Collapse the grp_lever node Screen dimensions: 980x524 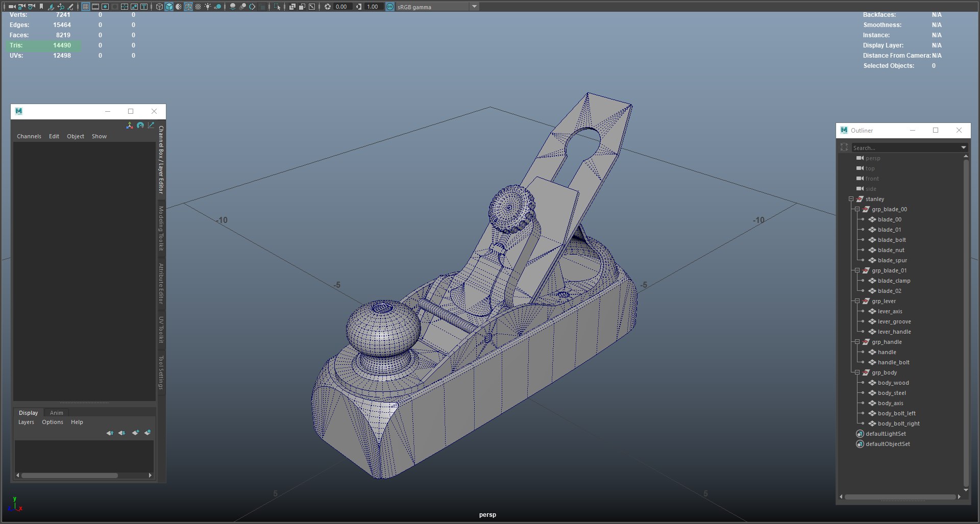click(x=857, y=301)
